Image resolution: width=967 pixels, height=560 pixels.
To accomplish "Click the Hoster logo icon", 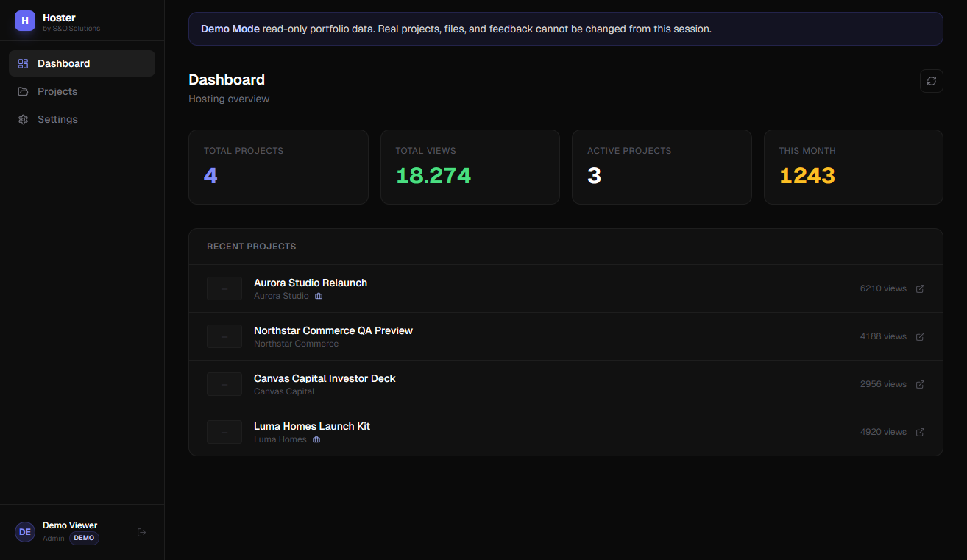I will (25, 21).
